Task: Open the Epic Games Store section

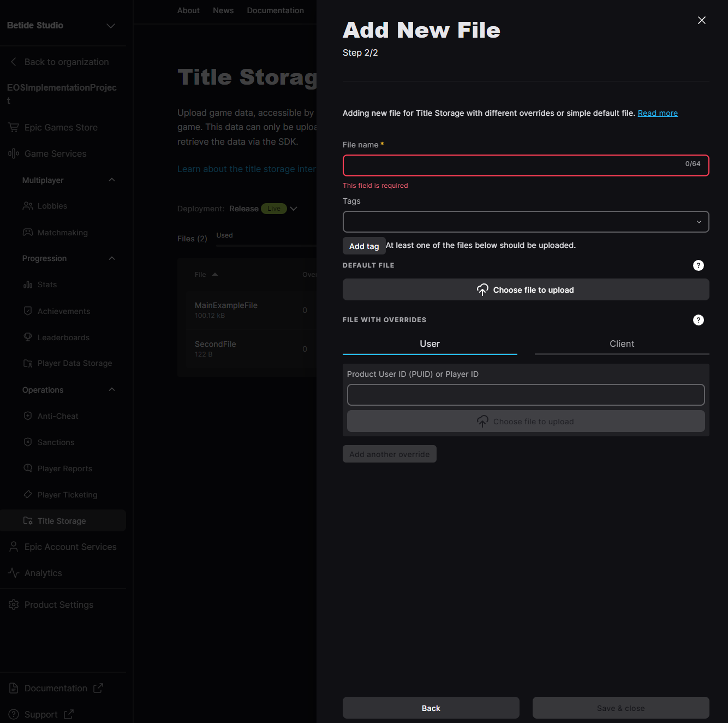Action: pyautogui.click(x=60, y=127)
